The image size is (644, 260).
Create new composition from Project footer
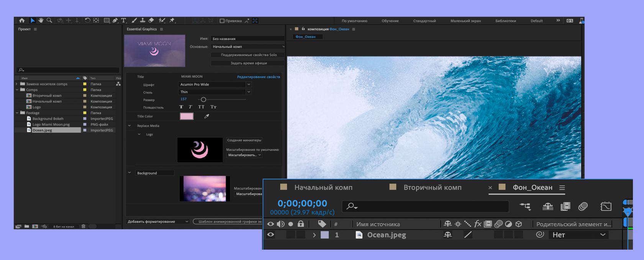[35, 226]
